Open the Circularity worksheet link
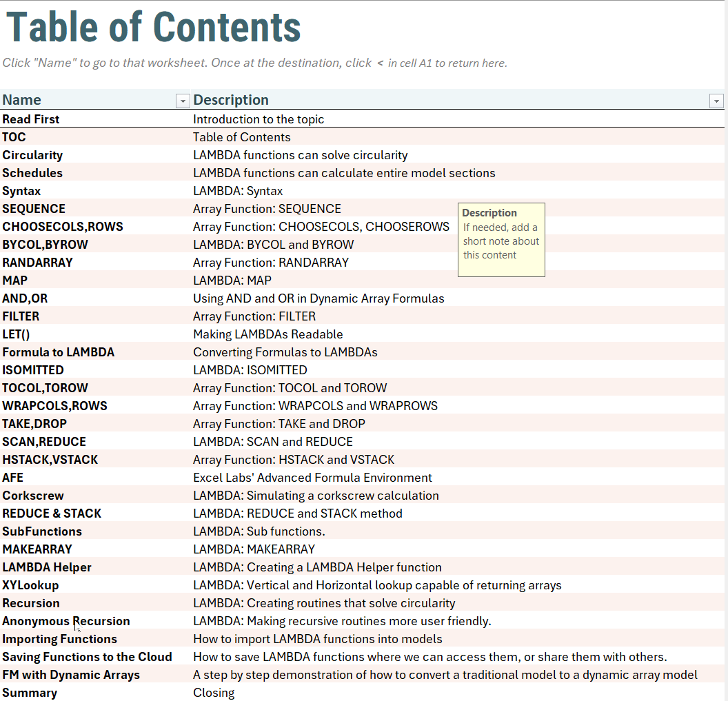This screenshot has height=701, width=728. [x=32, y=155]
